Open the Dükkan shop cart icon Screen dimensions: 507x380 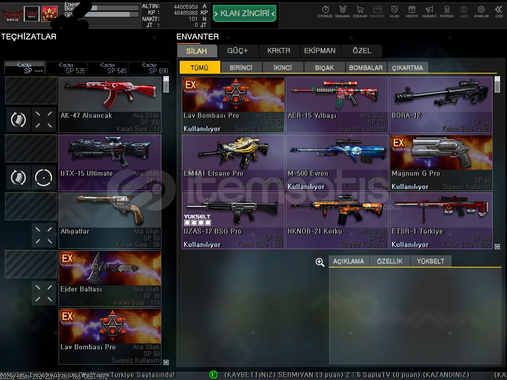coord(359,11)
